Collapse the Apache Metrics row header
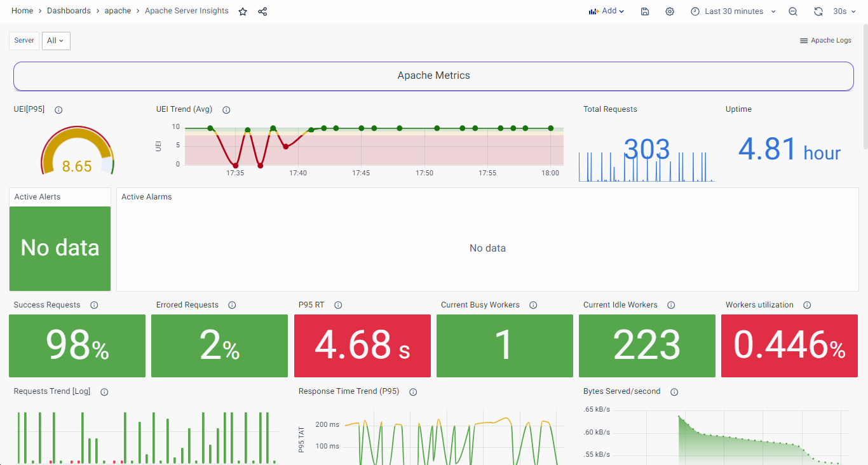This screenshot has height=465, width=868. coord(433,76)
